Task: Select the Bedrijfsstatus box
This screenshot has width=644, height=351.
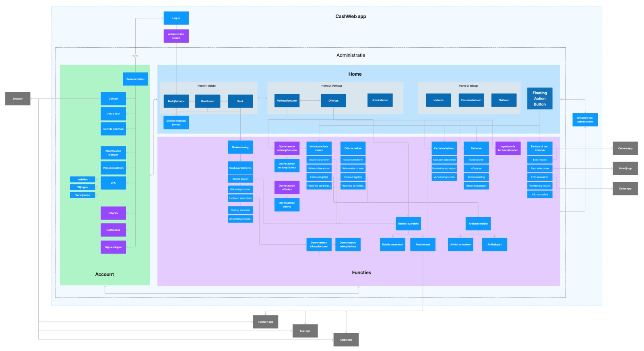Action: pyautogui.click(x=176, y=101)
